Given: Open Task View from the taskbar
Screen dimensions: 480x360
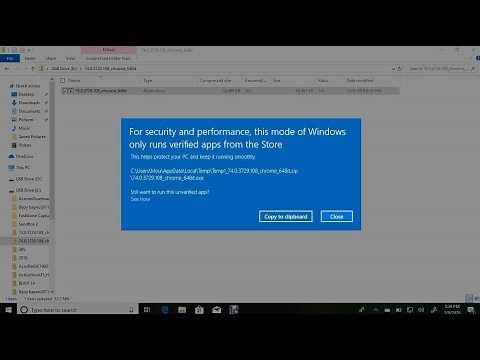Looking at the screenshot, I should (147, 310).
